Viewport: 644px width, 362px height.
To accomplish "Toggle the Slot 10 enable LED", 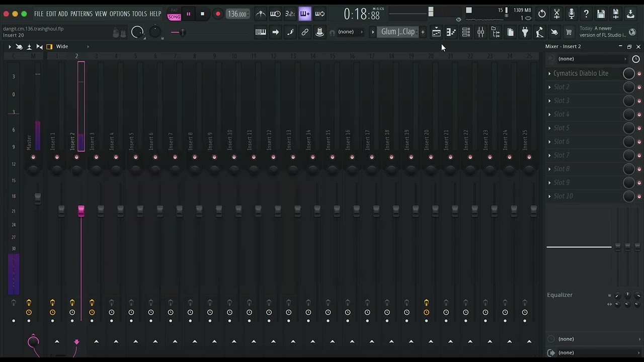I will pos(639,196).
